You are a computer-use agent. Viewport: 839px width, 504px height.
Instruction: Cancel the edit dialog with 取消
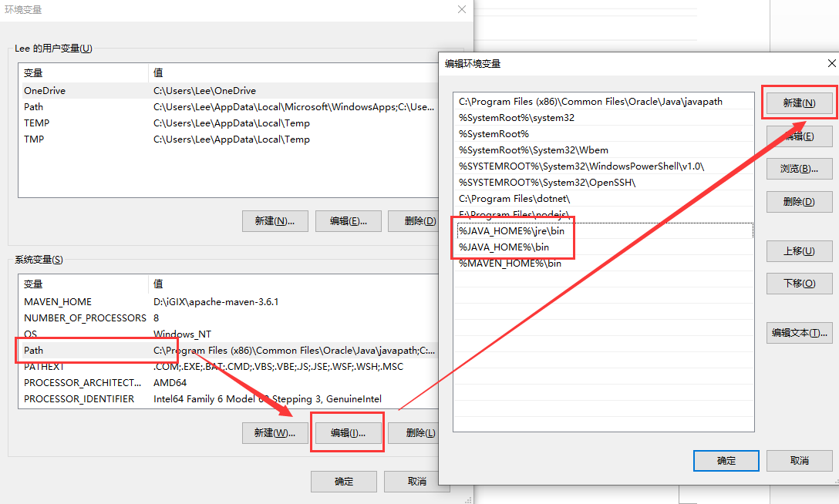click(x=799, y=460)
